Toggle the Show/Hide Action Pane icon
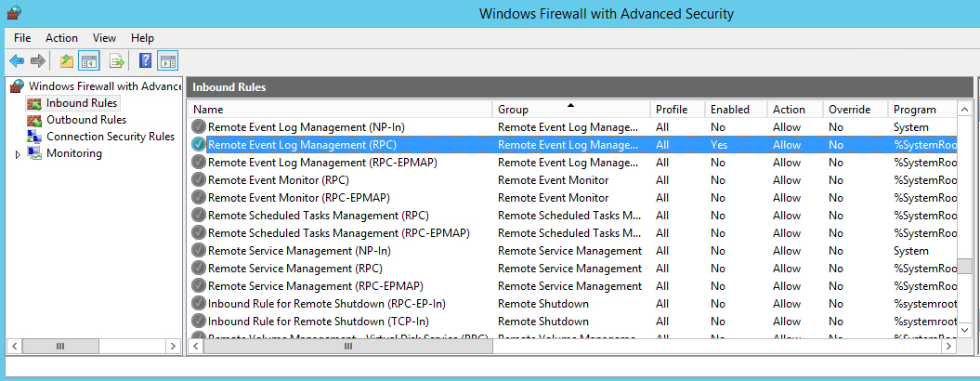 coord(167,60)
